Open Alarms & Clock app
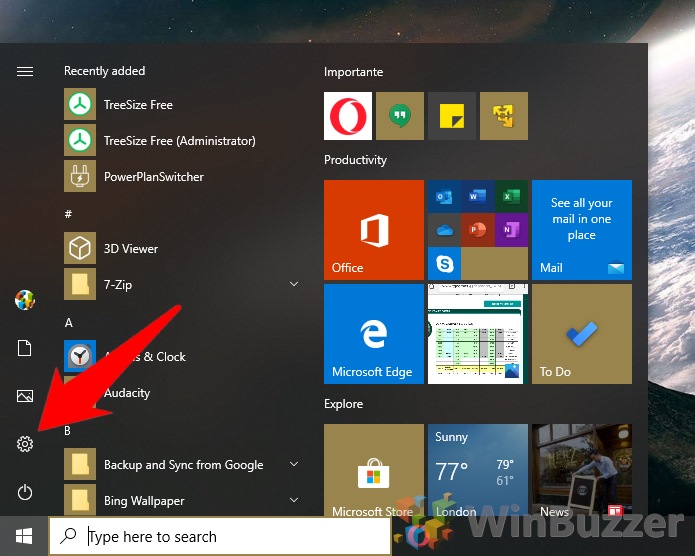 (182, 356)
